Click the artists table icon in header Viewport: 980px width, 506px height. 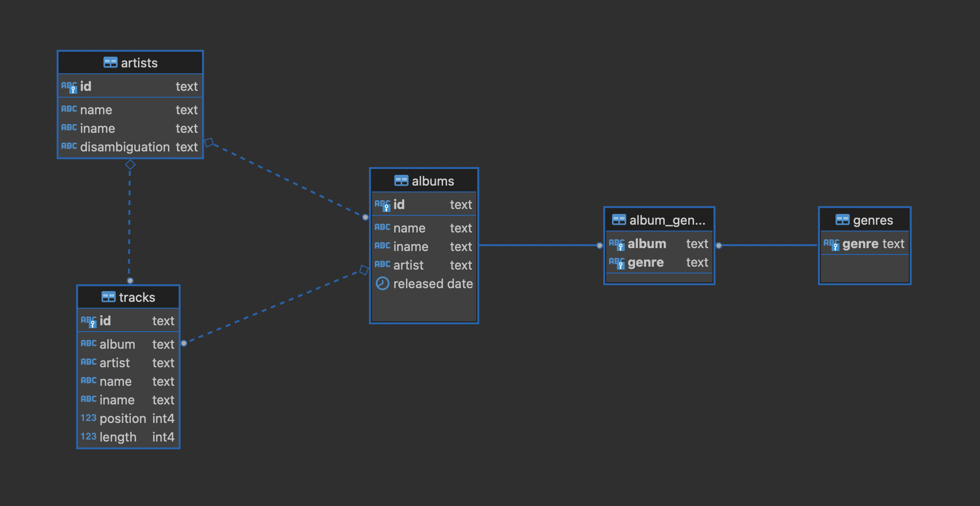110,63
